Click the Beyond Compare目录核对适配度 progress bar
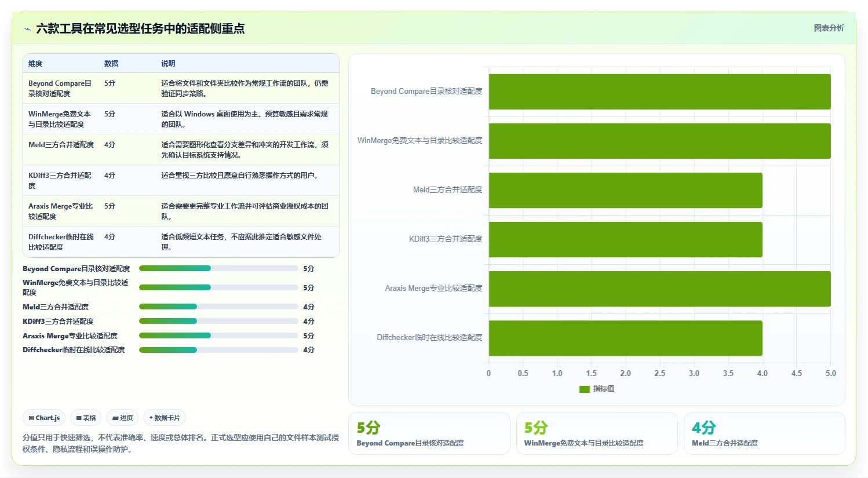The image size is (868, 478). [218, 268]
